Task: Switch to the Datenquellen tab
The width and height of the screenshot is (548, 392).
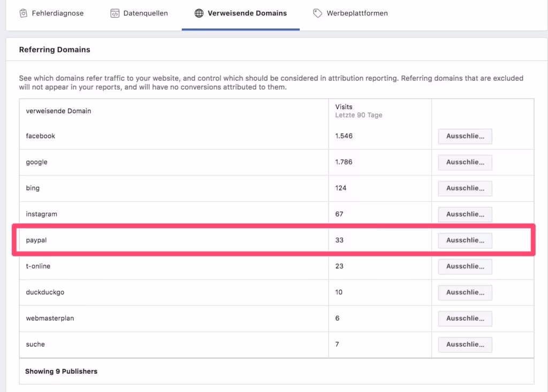Action: click(x=139, y=13)
